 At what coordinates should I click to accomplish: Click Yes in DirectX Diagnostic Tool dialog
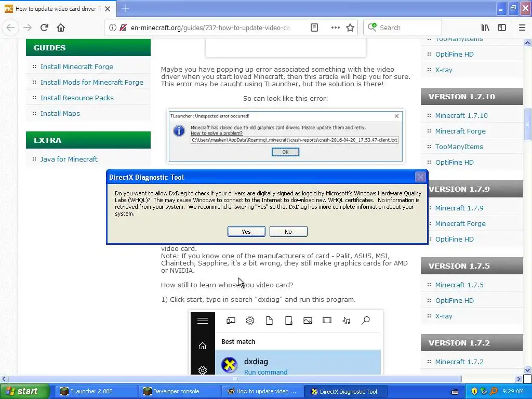[246, 231]
